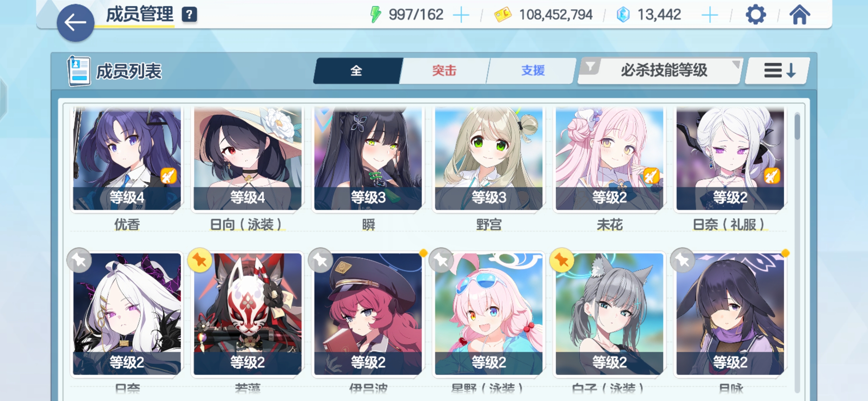Go to home lobby icon
Viewport: 868px width, 401px height.
800,15
